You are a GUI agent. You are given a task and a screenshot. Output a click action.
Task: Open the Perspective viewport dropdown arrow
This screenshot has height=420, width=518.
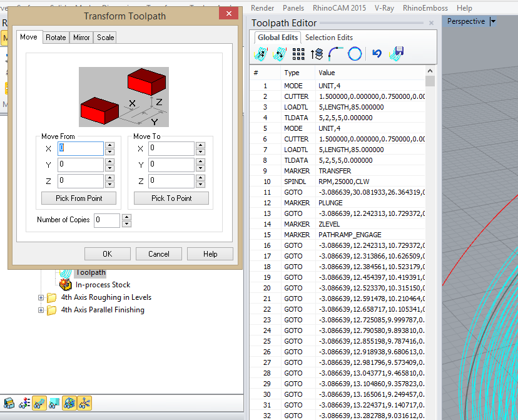point(494,21)
